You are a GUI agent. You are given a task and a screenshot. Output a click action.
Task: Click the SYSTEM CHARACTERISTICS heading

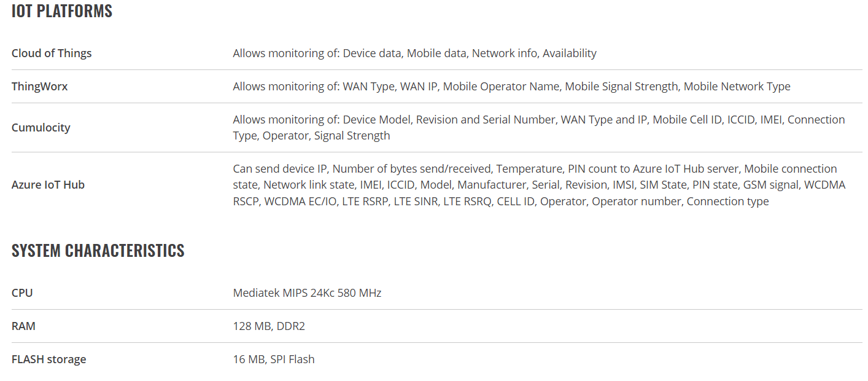pos(98,251)
